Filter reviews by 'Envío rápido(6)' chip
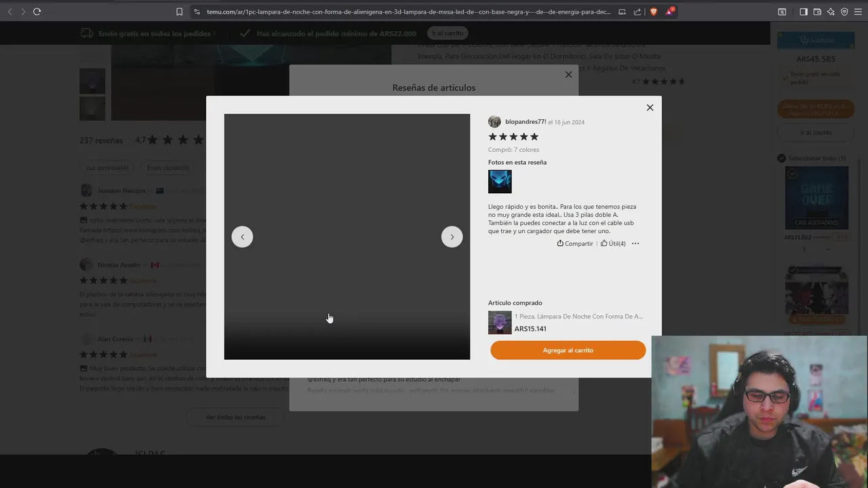This screenshot has width=868, height=488. click(x=167, y=168)
